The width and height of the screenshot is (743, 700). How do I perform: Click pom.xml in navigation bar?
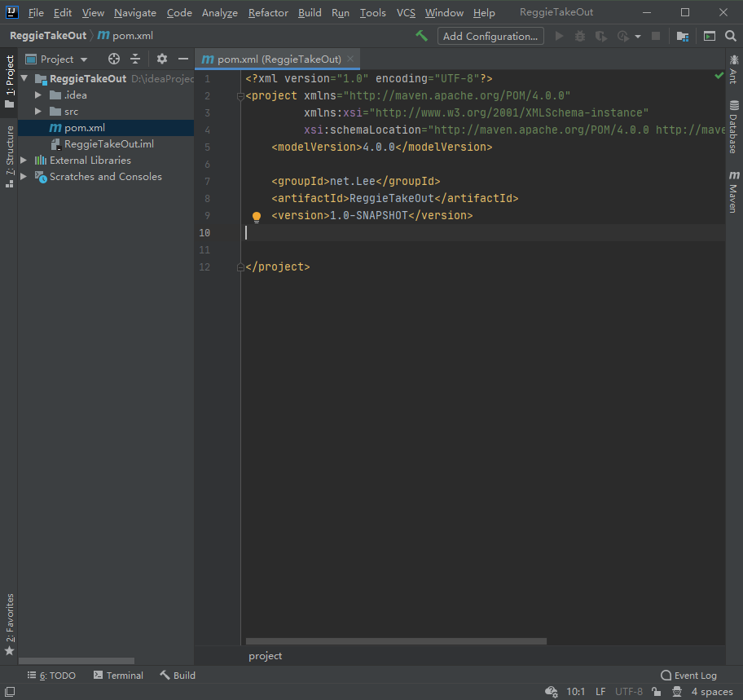click(x=125, y=36)
